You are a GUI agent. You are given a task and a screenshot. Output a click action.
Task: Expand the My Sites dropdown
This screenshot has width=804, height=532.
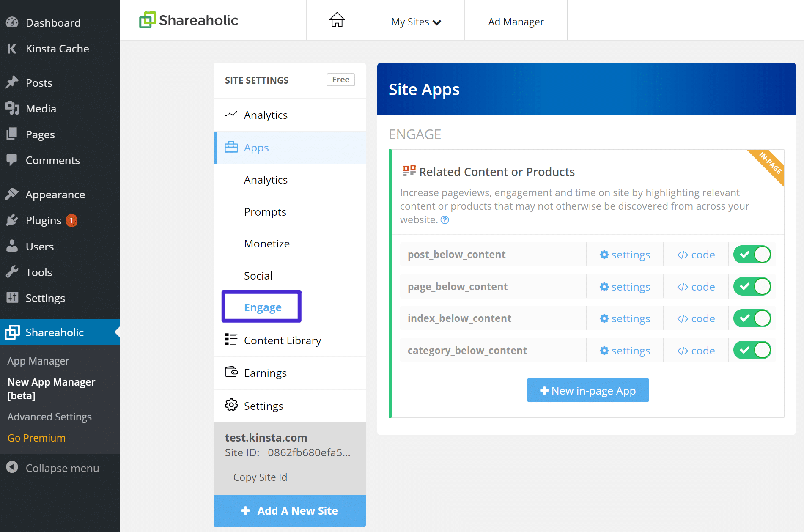coord(416,22)
